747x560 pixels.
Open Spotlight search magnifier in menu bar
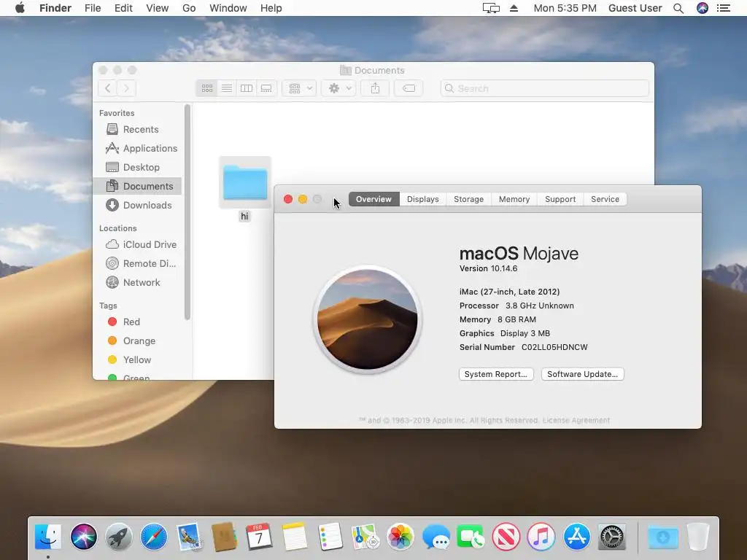click(x=678, y=8)
